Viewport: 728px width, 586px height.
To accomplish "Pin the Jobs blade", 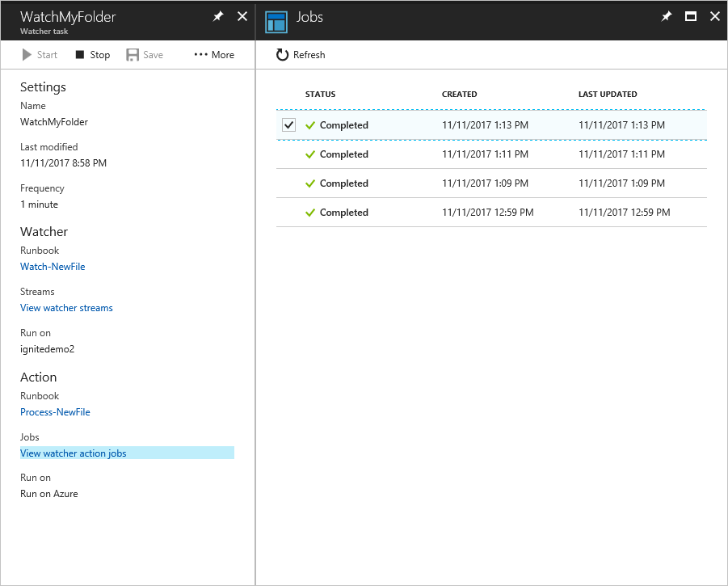I will [666, 16].
